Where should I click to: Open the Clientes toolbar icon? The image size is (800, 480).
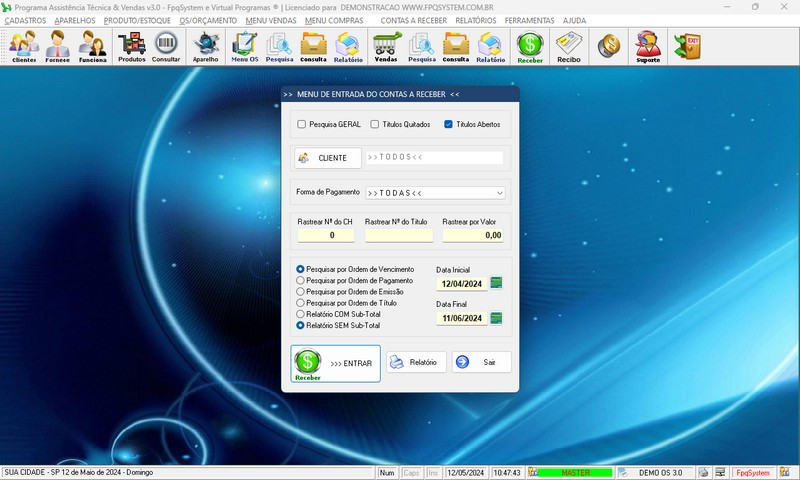[x=24, y=46]
